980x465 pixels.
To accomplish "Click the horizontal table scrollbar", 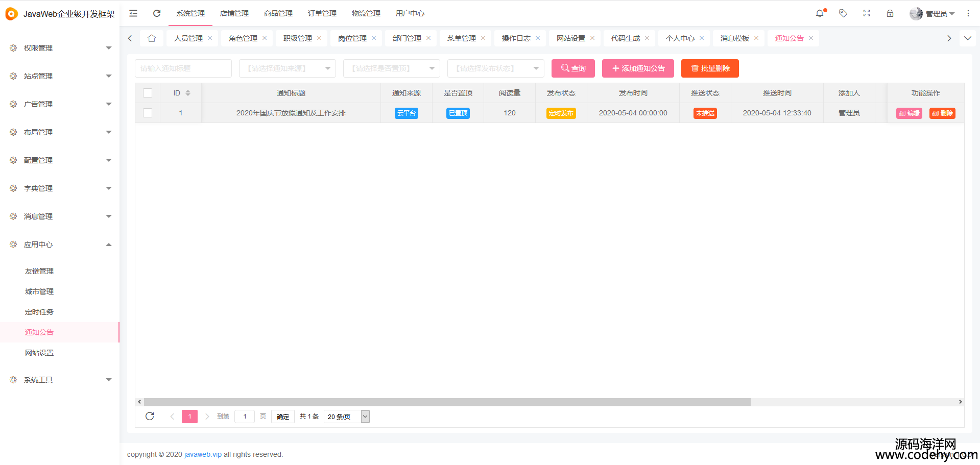I will (447, 402).
